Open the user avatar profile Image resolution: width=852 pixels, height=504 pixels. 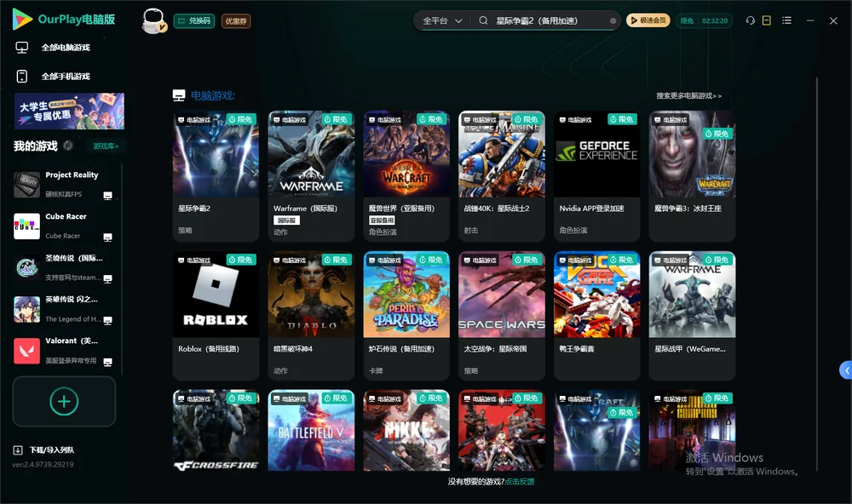tap(153, 20)
